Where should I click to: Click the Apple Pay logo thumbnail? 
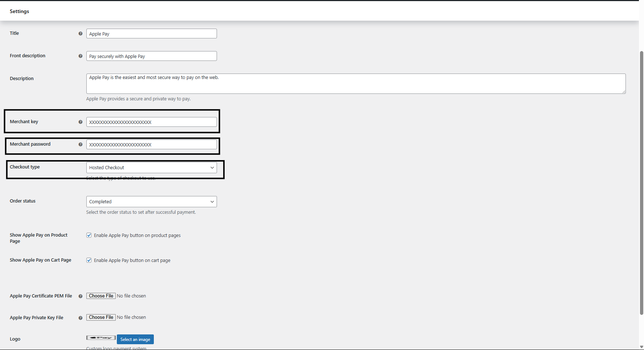pyautogui.click(x=101, y=338)
